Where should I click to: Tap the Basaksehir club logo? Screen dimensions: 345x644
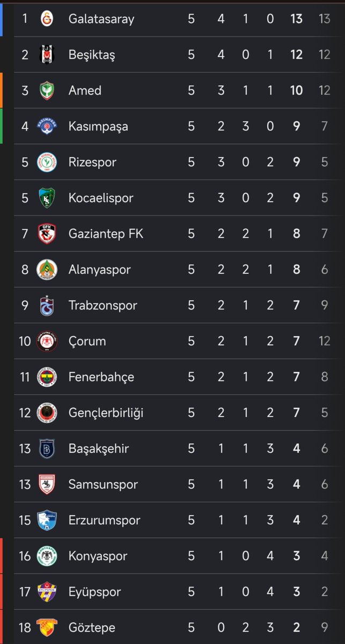pyautogui.click(x=47, y=448)
